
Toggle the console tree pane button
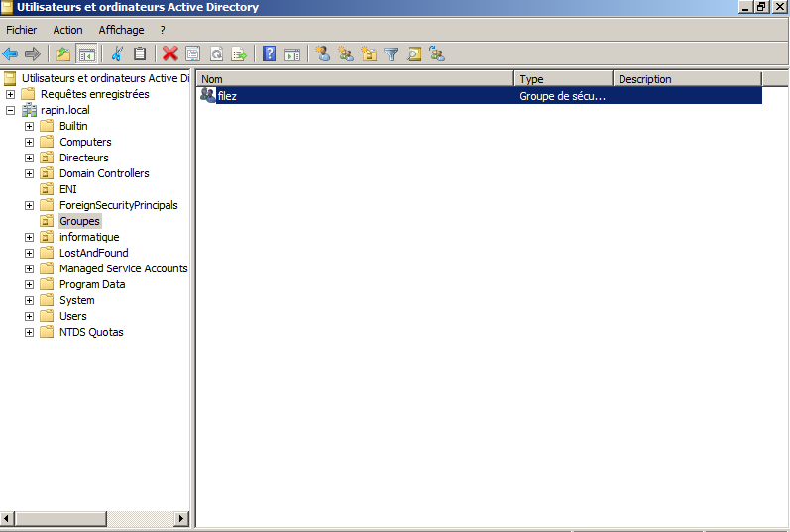pyautogui.click(x=86, y=53)
